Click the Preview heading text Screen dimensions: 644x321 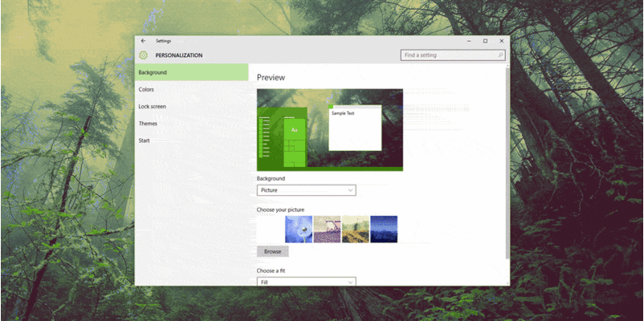pos(271,78)
